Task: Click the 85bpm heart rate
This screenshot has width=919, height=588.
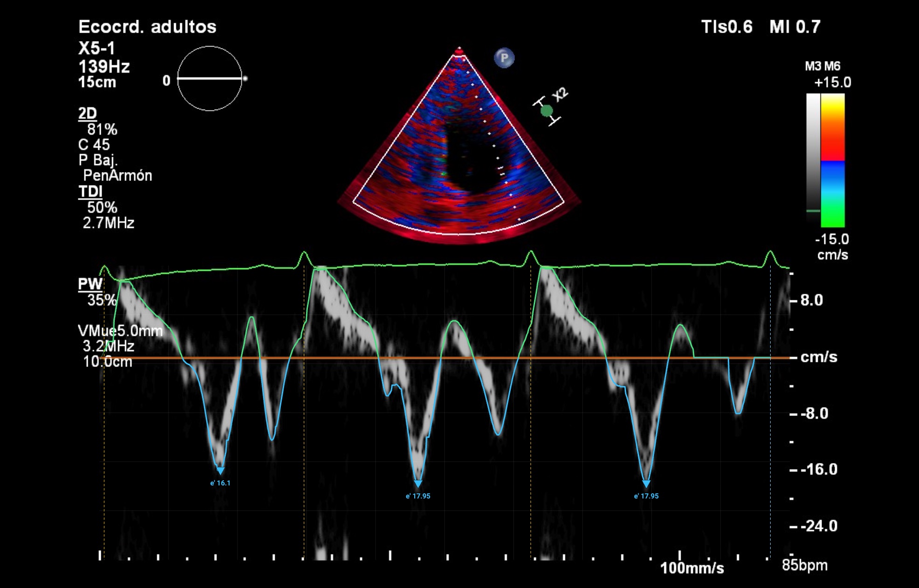Action: (805, 565)
